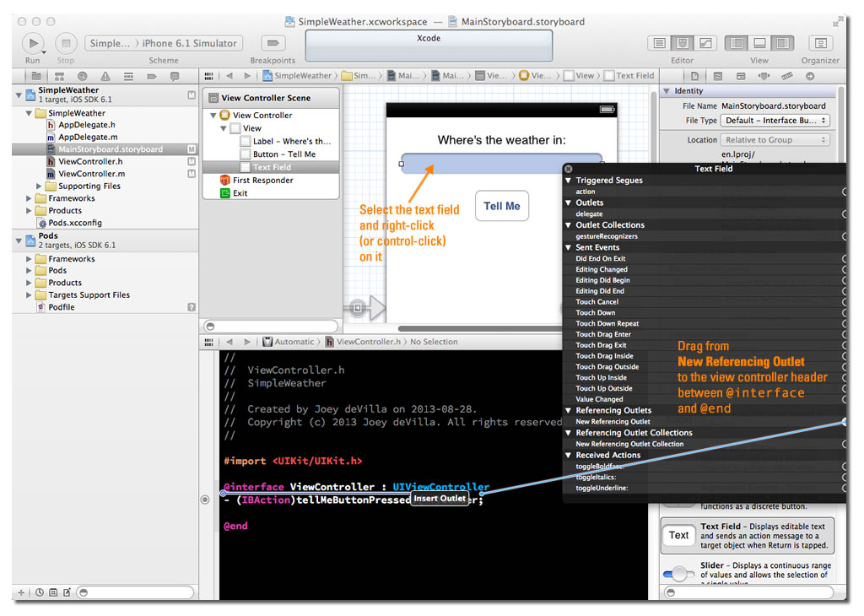Go back in the storyboard jump bar
Screen dimensions: 864x616
229,75
